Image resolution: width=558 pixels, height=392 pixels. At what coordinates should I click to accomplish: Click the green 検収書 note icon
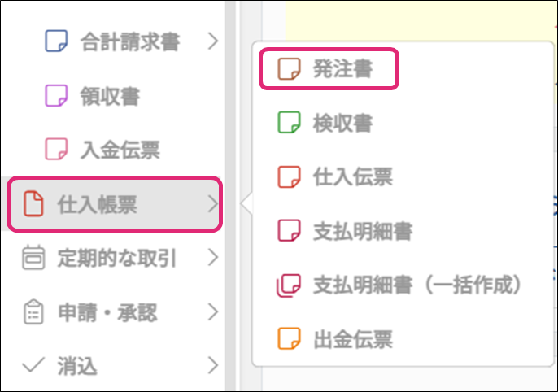coord(289,123)
